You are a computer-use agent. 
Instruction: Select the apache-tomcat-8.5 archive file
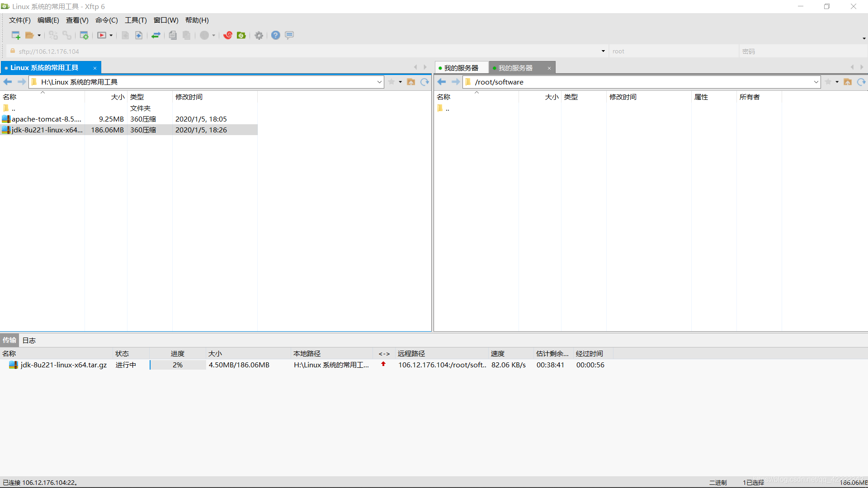(129, 119)
